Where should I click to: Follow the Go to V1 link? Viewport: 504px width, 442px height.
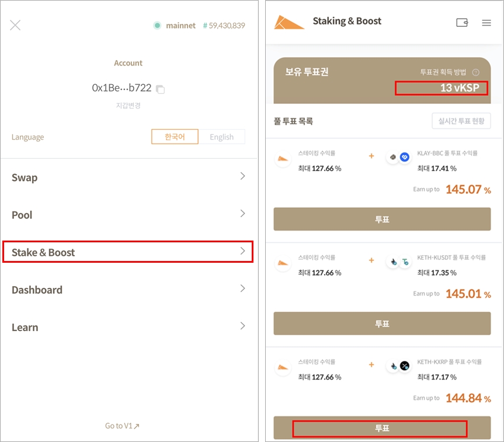click(x=122, y=426)
